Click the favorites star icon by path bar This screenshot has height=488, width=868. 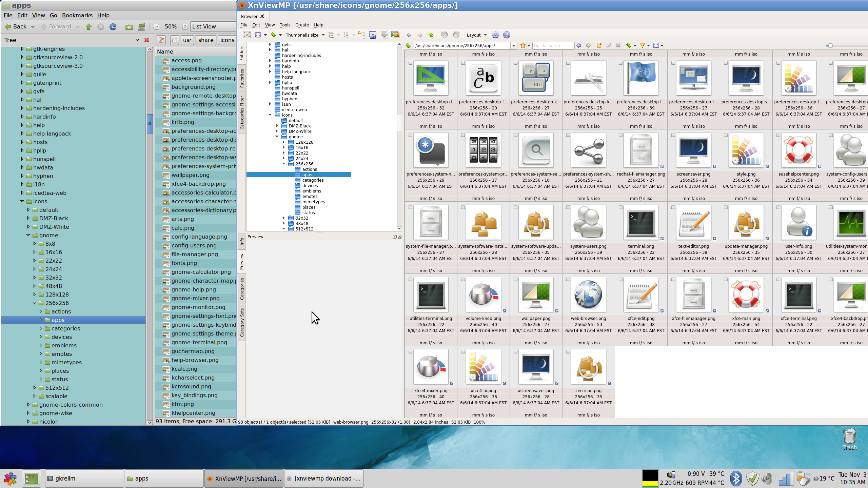pos(523,45)
